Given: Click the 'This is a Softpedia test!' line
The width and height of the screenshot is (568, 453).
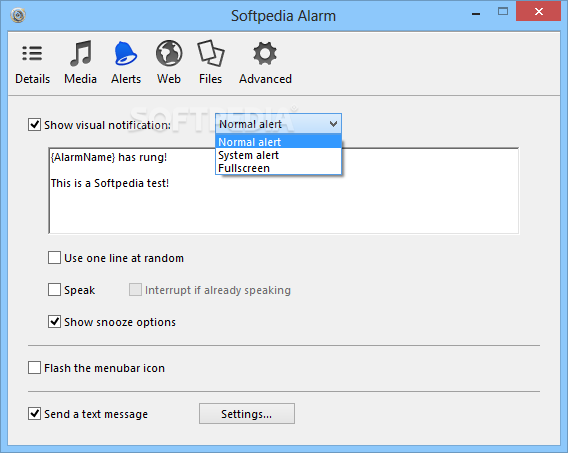Looking at the screenshot, I should pos(110,183).
